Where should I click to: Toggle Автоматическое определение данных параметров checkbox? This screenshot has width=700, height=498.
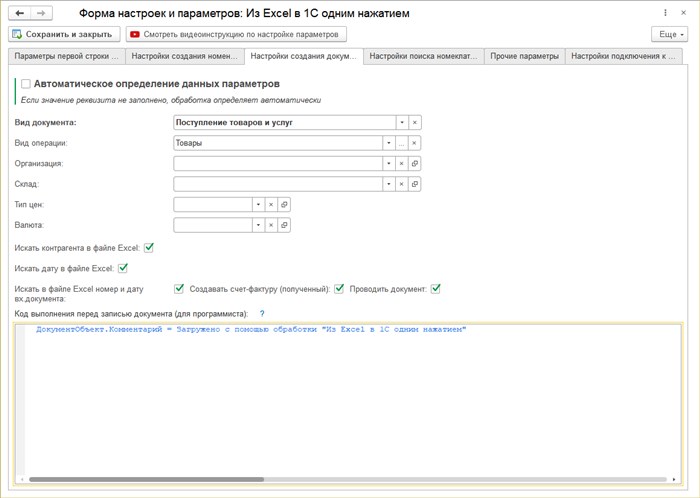click(x=26, y=84)
